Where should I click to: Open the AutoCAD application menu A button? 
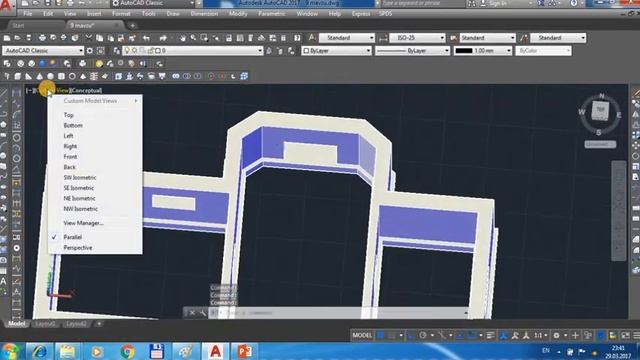point(7,6)
